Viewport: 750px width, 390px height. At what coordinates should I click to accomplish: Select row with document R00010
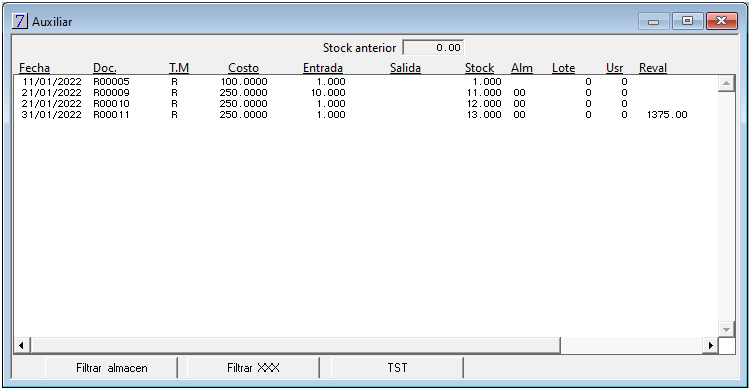point(366,104)
